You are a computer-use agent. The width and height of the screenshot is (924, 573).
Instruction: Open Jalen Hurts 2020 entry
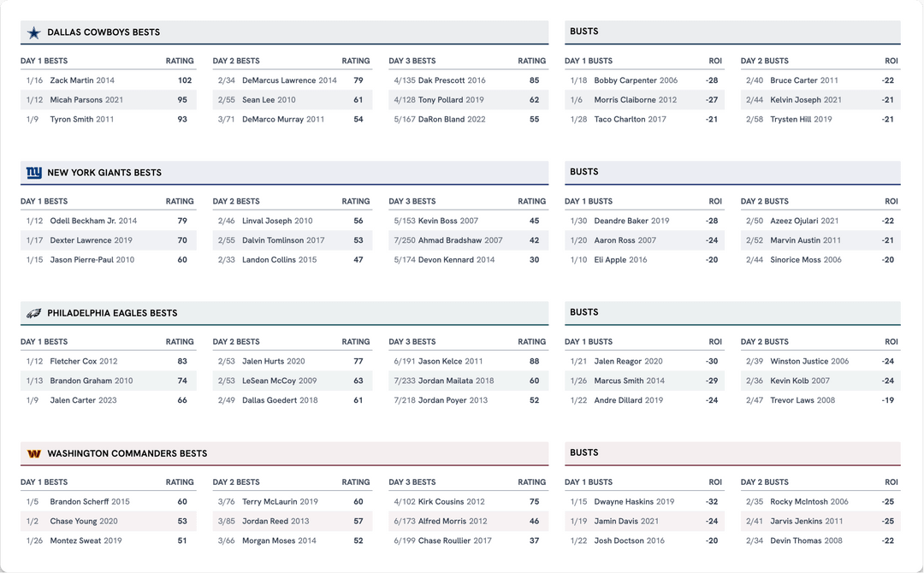(273, 361)
